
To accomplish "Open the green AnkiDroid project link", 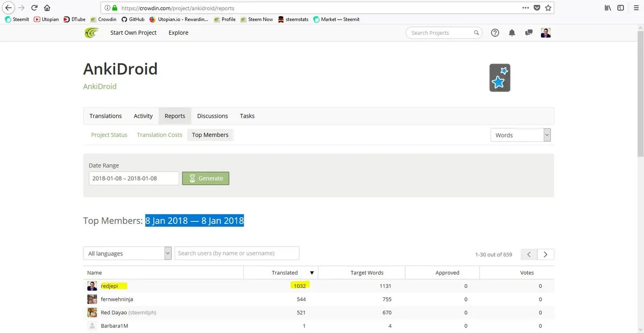I will (100, 87).
